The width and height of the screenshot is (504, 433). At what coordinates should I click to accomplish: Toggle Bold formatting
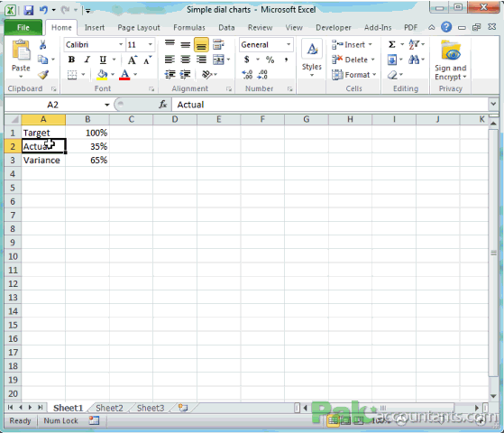coord(71,60)
